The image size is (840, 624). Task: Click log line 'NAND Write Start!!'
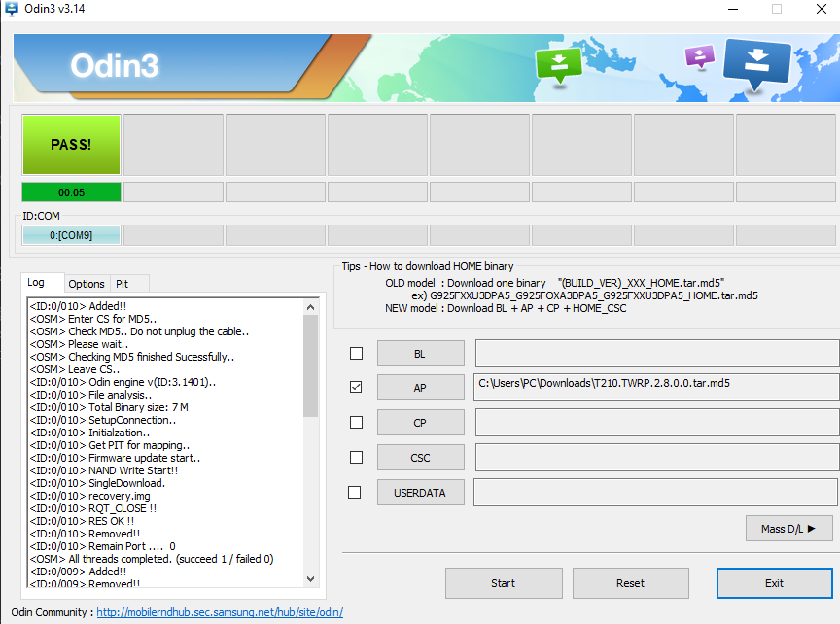pyautogui.click(x=104, y=470)
